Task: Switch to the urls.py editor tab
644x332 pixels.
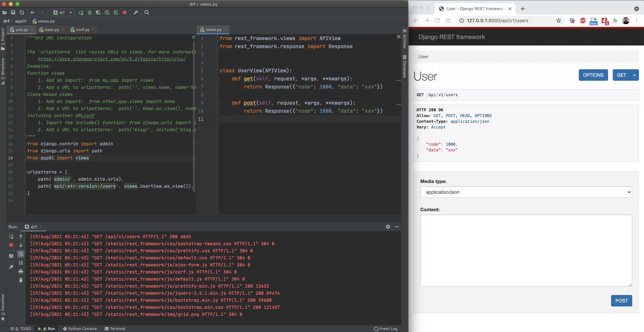Action: [22, 30]
